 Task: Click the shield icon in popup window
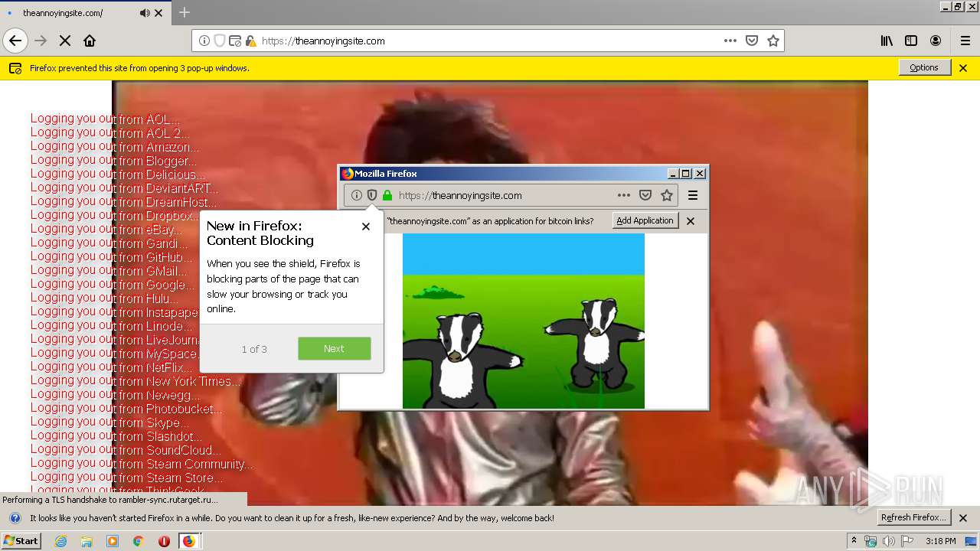[372, 195]
